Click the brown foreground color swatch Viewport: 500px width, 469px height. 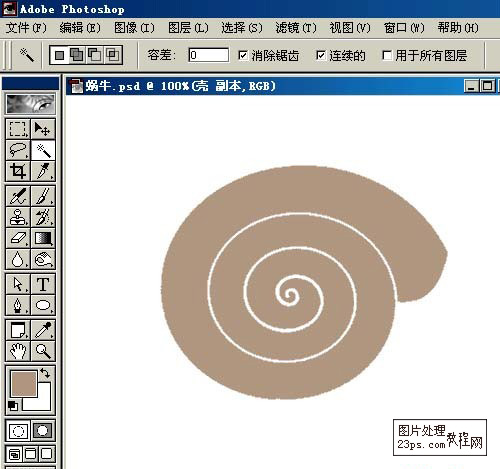(24, 384)
